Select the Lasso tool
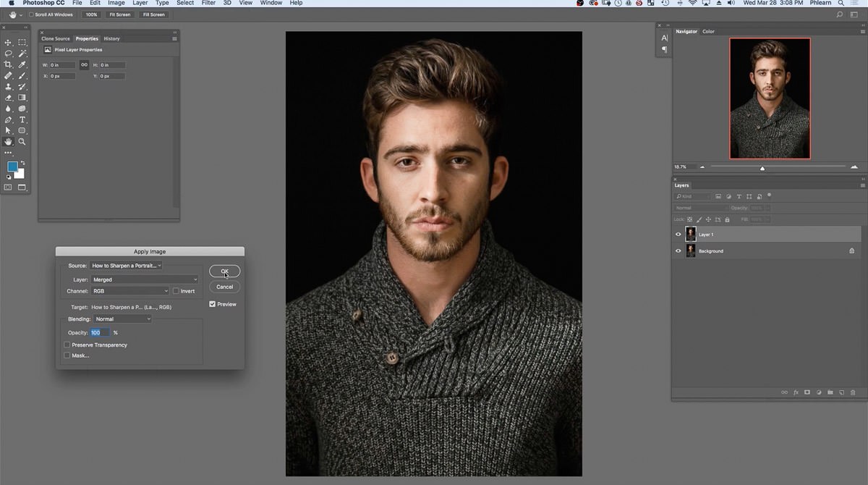The image size is (868, 485). click(9, 54)
